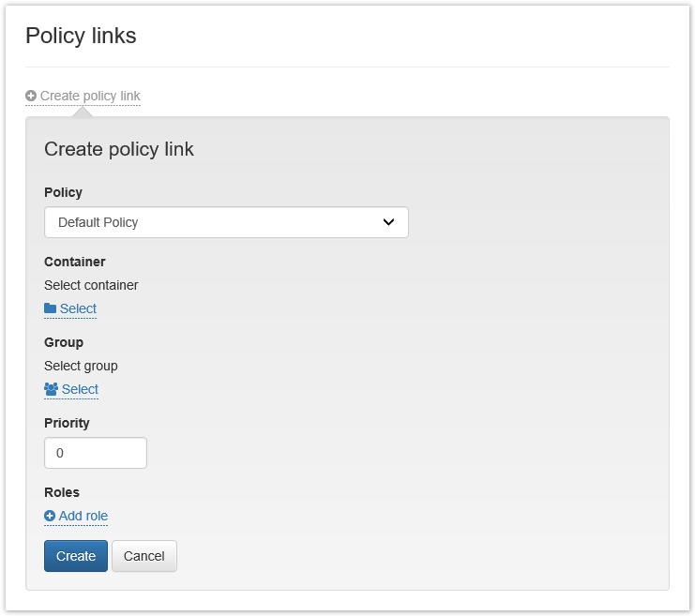
Task: Toggle the 'Create policy link' expander link
Action: pyautogui.click(x=90, y=96)
